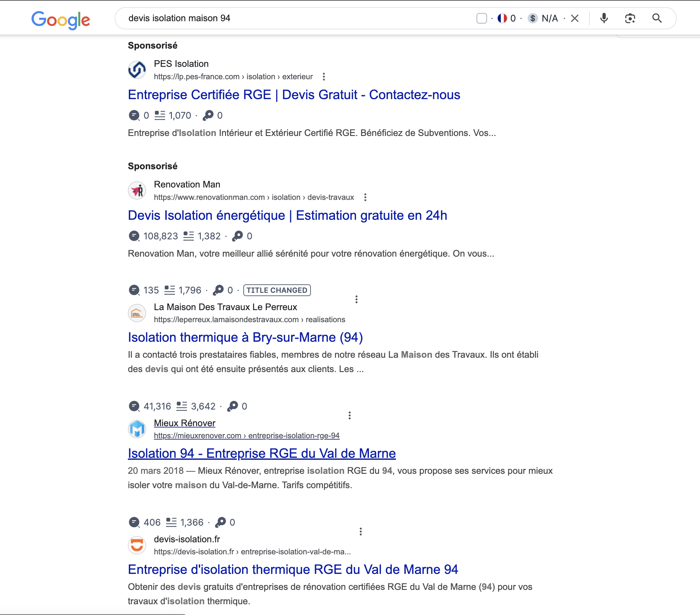Open more options for La Maison Des Travaux
The width and height of the screenshot is (700, 615).
(357, 300)
